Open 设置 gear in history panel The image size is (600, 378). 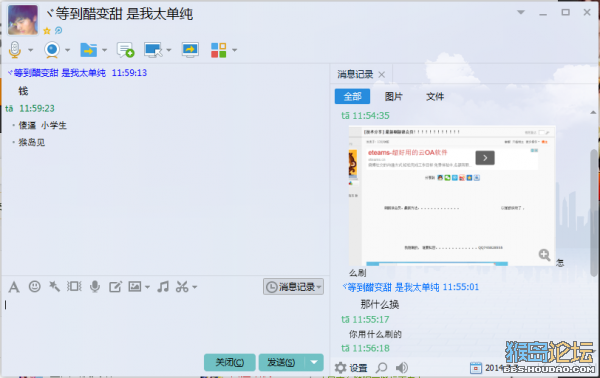pyautogui.click(x=351, y=368)
